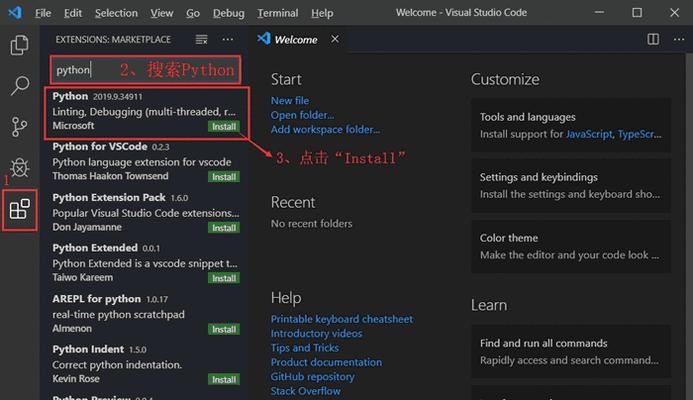Select Python by Microsoft list entry
This screenshot has width=693, height=400.
click(146, 113)
